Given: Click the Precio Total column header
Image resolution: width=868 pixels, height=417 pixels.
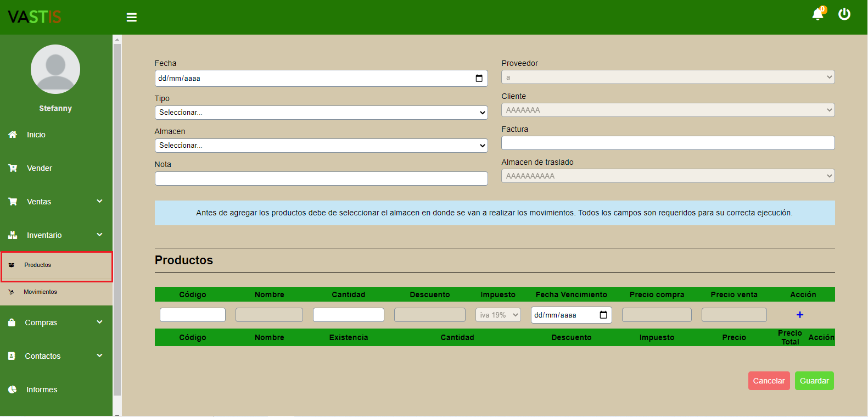Looking at the screenshot, I should tap(790, 337).
